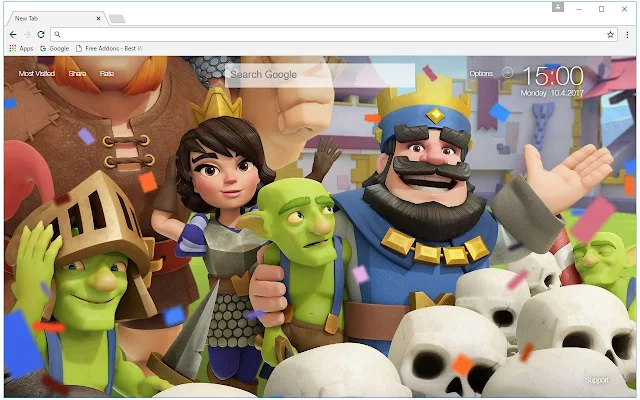Click the Share link
This screenshot has width=640, height=400.
click(77, 73)
